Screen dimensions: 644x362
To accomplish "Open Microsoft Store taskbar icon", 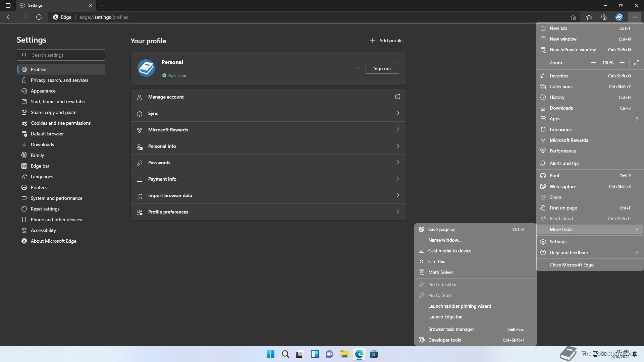I will 374,354.
